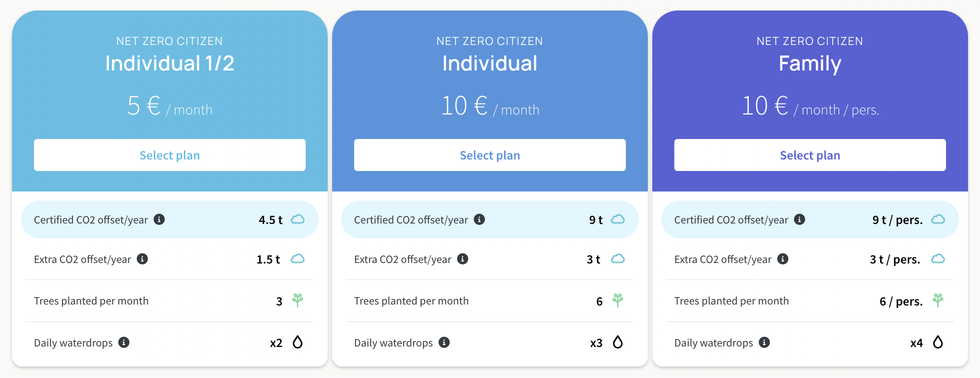
Task: Select the Individual plan button
Action: pos(490,155)
